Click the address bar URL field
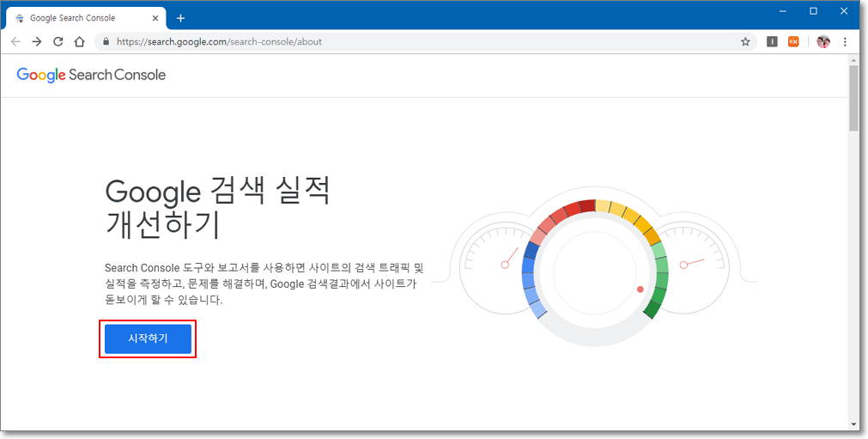The width and height of the screenshot is (868, 439). [426, 41]
